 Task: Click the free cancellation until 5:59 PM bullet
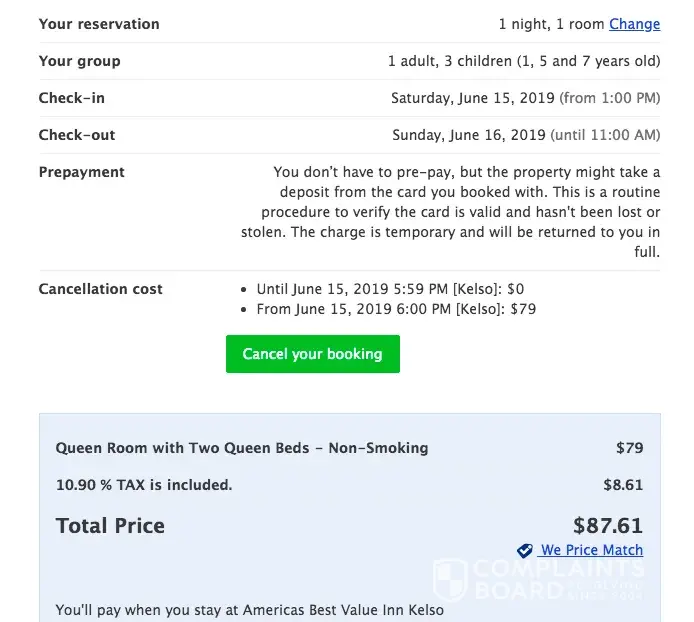390,289
